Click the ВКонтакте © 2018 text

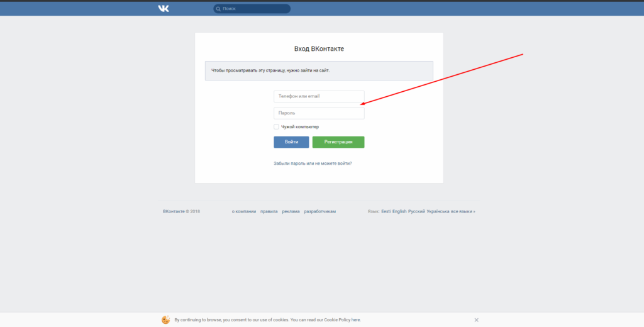(182, 211)
